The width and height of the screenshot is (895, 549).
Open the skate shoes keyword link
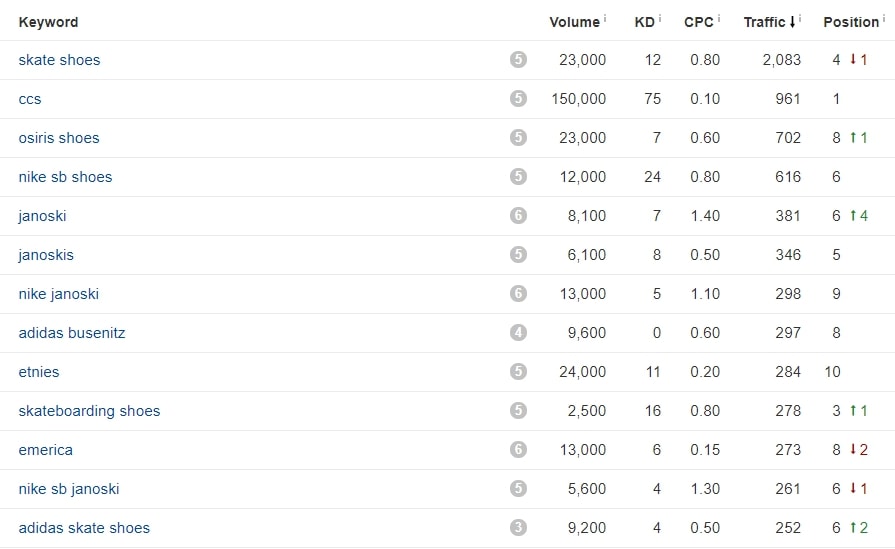59,60
